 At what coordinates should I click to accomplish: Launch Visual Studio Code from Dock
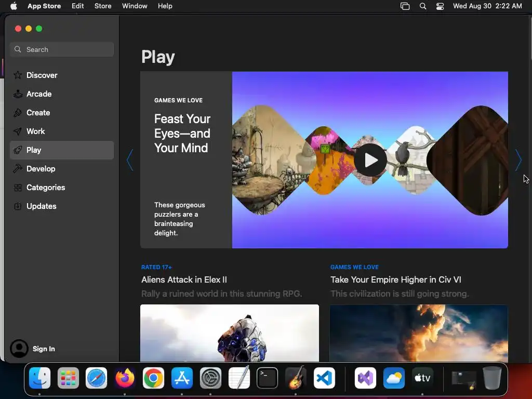pyautogui.click(x=324, y=378)
